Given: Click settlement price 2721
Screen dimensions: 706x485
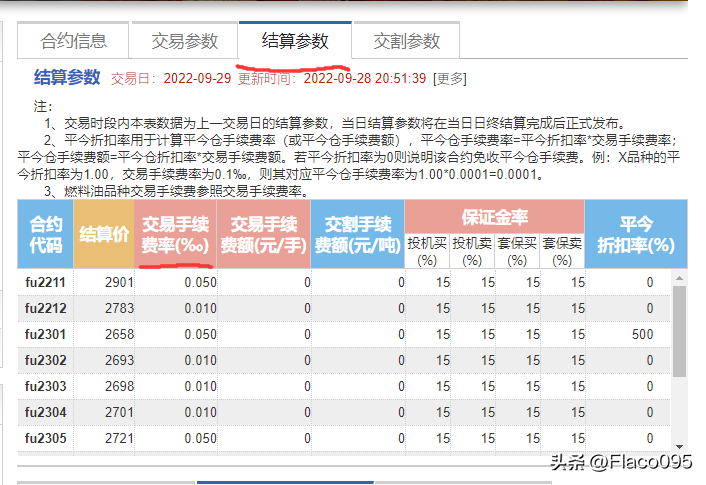Looking at the screenshot, I should (x=119, y=438).
